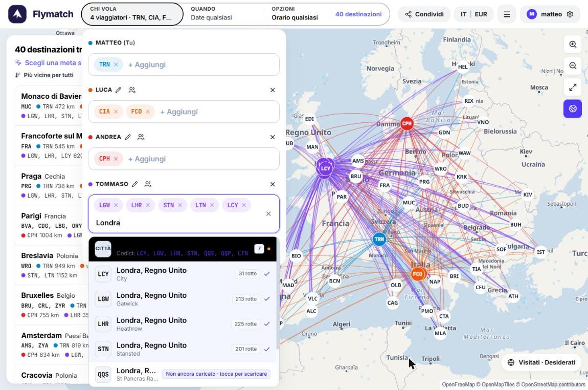The width and height of the screenshot is (588, 390).
Task: Click the airport dropdown list scrollbar
Action: point(278,293)
